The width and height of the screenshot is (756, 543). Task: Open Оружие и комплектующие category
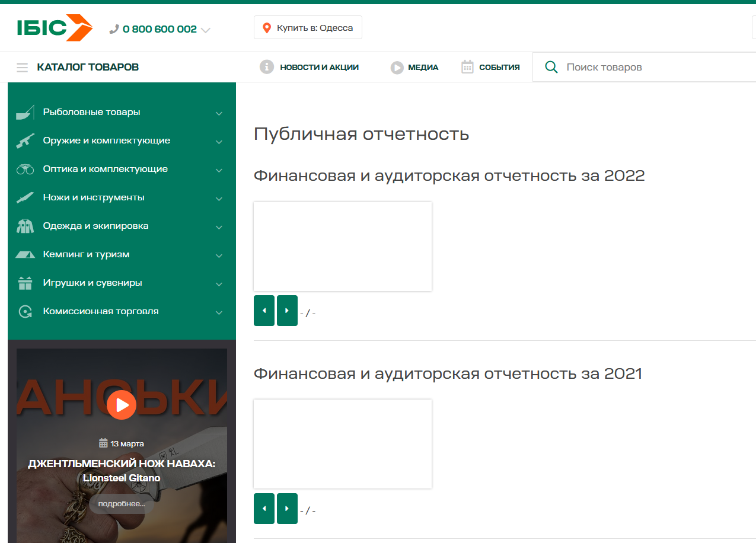107,140
